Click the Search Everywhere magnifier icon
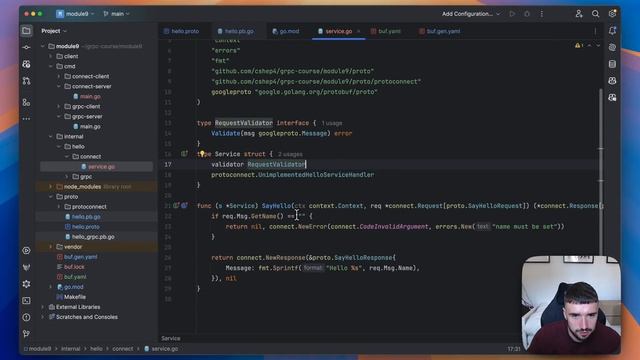 point(596,14)
